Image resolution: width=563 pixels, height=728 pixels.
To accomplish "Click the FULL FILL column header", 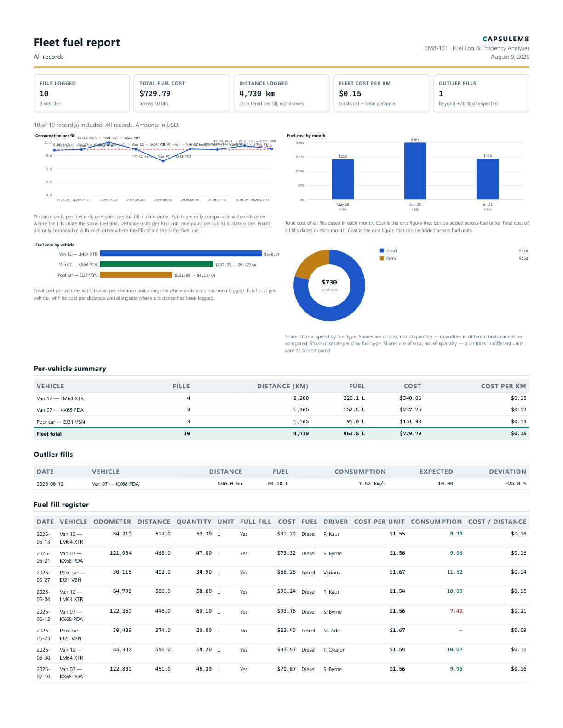I will click(x=255, y=522).
